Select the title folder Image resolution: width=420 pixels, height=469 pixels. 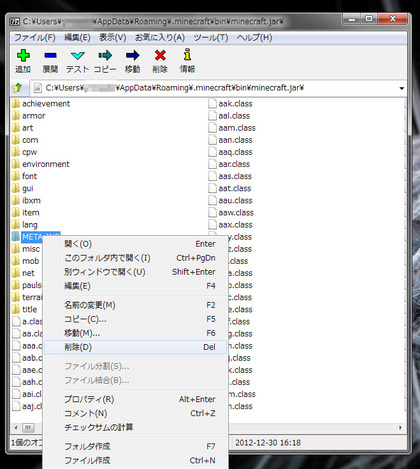click(x=25, y=309)
